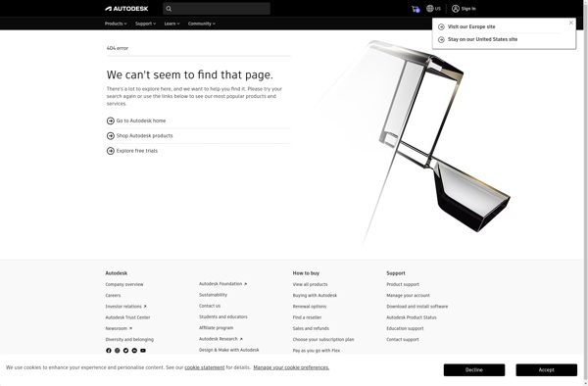Click the Sign in user icon

[x=456, y=9]
